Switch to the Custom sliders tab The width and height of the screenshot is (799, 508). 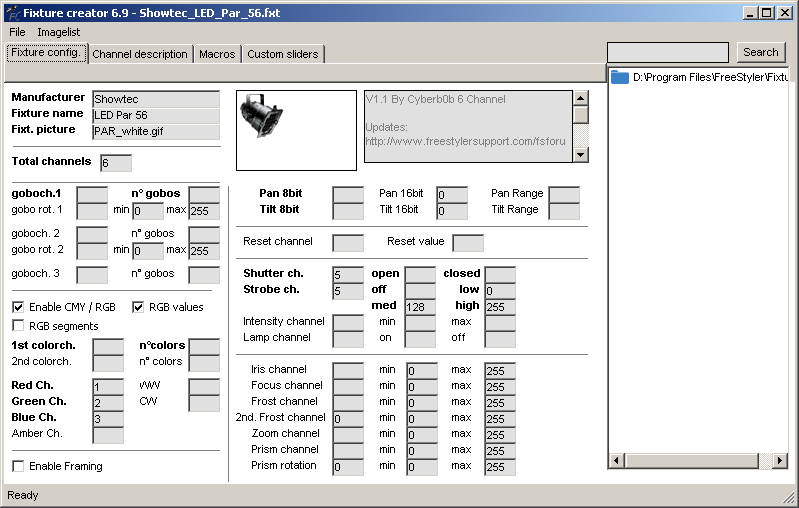[x=283, y=54]
